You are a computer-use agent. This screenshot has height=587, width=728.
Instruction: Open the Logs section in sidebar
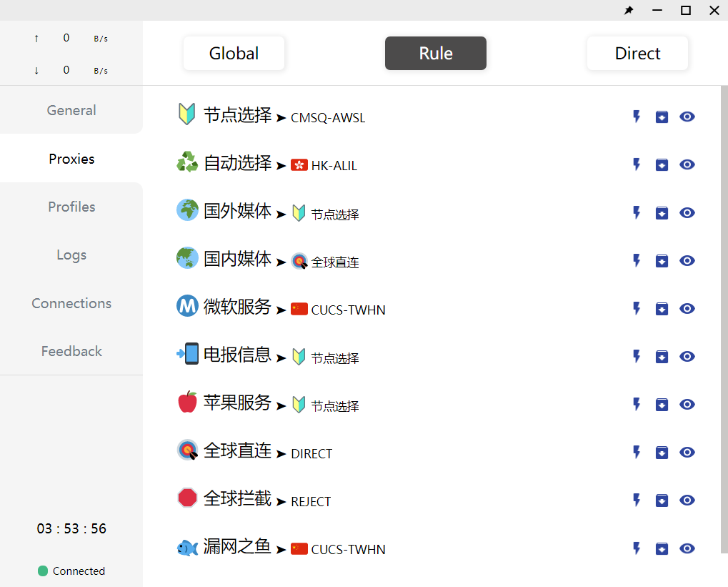click(x=71, y=255)
